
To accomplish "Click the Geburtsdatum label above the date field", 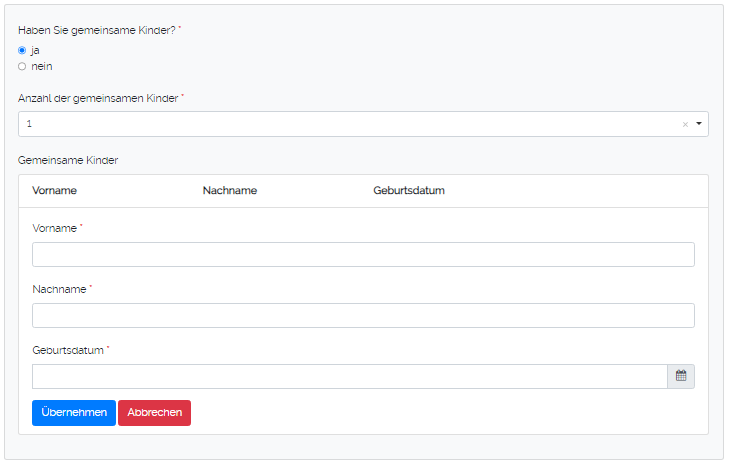I will coord(68,350).
